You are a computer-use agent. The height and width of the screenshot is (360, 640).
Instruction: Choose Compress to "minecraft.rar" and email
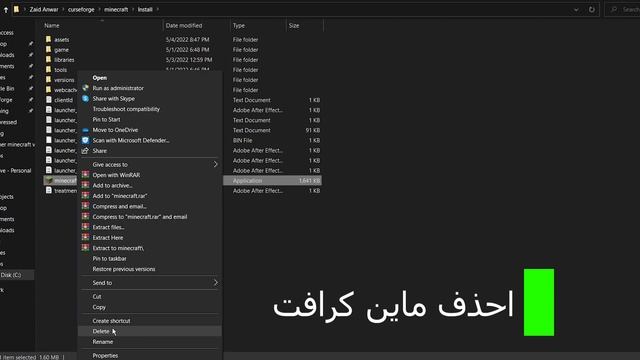click(140, 217)
